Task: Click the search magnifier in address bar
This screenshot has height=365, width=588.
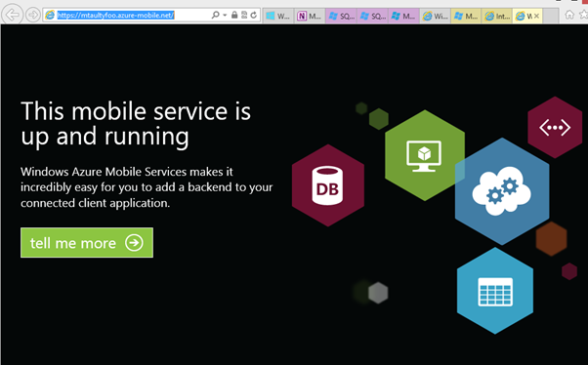Action: 215,15
